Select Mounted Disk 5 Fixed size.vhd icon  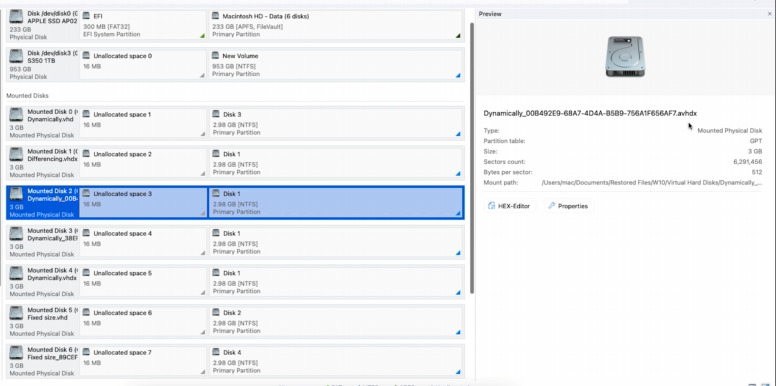(16, 313)
